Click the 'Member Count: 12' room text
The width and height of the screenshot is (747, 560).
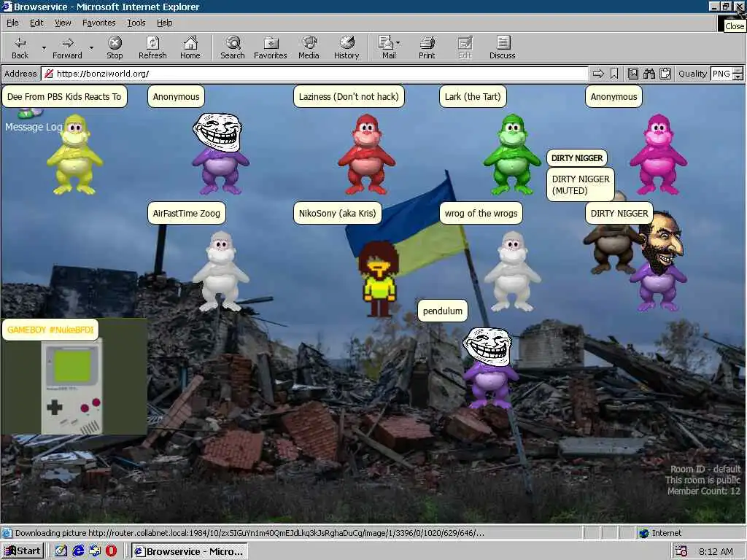(x=704, y=491)
